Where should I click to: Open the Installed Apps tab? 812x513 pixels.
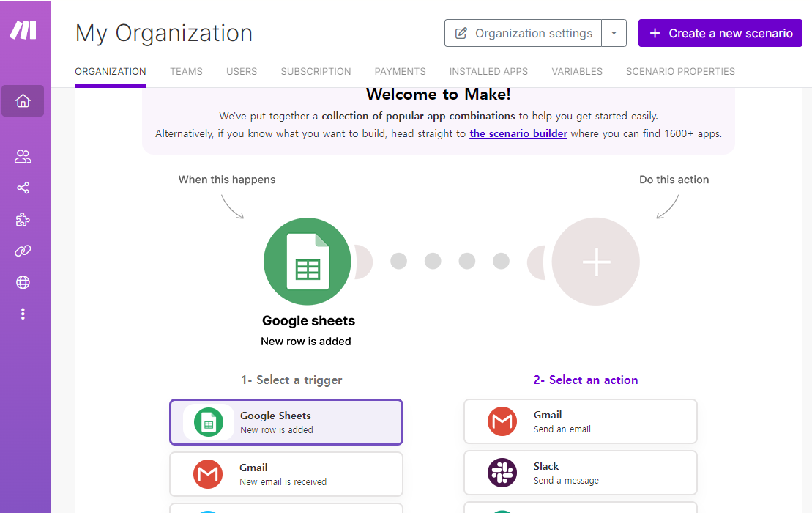point(489,72)
